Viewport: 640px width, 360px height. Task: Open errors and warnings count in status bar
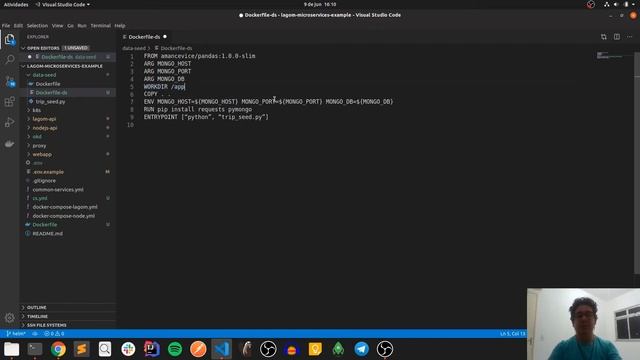coord(54,334)
